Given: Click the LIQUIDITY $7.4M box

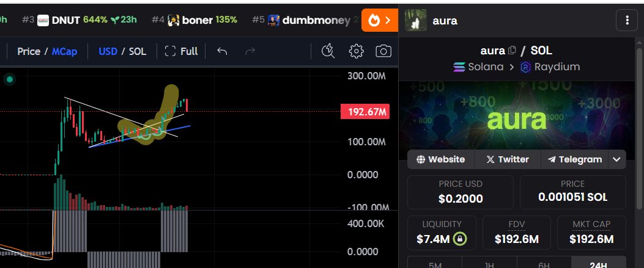Looking at the screenshot, I should point(442,233).
